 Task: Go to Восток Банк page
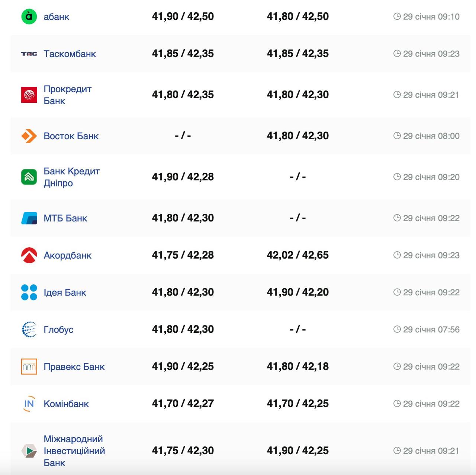pyautogui.click(x=71, y=136)
